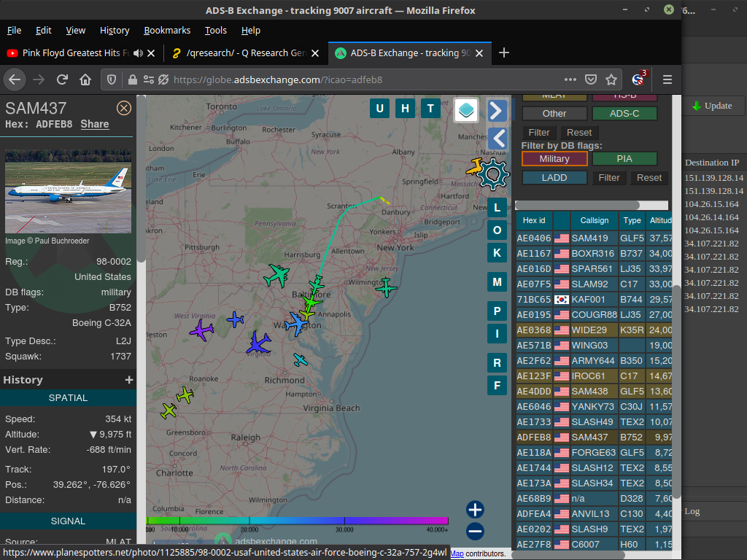This screenshot has height=560, width=747.
Task: Toggle the P map option button
Action: point(497,311)
